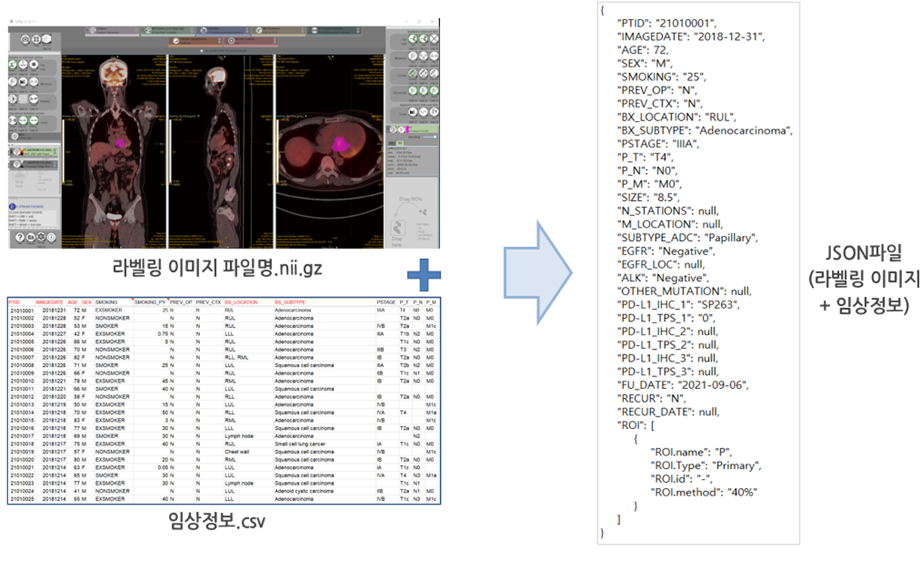Screen dimensions: 924x562
Task: Click the blue Circle3D status icon
Action: click(x=11, y=205)
